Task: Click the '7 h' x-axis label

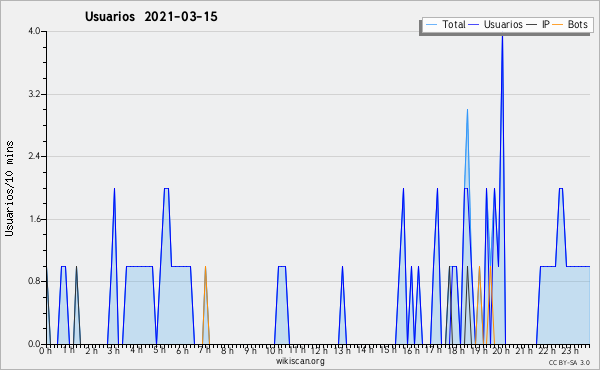Action: [x=205, y=350]
